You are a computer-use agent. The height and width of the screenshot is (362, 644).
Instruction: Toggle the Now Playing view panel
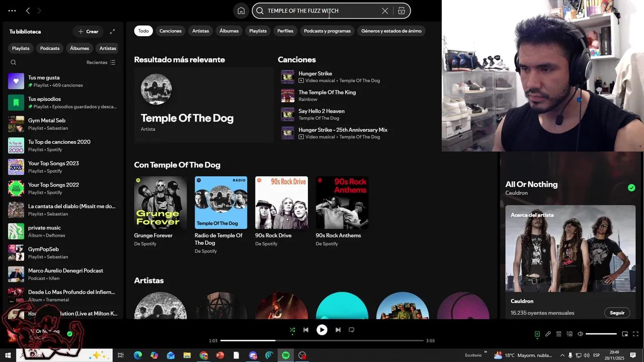(537, 334)
